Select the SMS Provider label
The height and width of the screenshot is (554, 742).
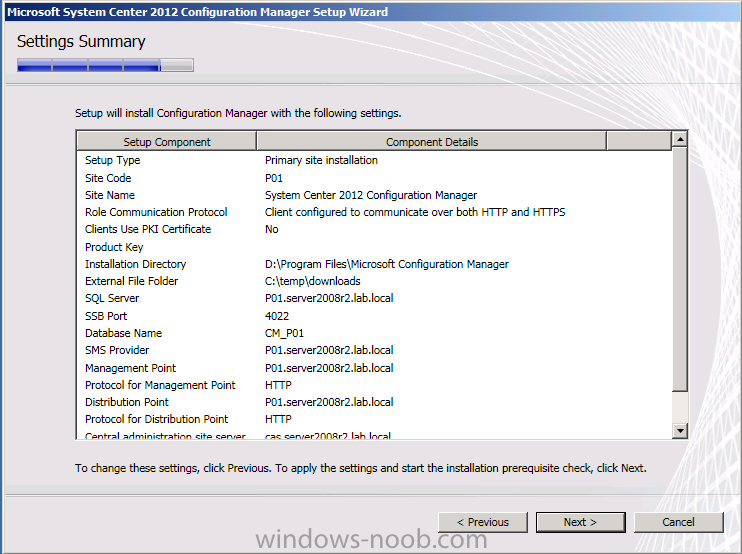point(117,351)
